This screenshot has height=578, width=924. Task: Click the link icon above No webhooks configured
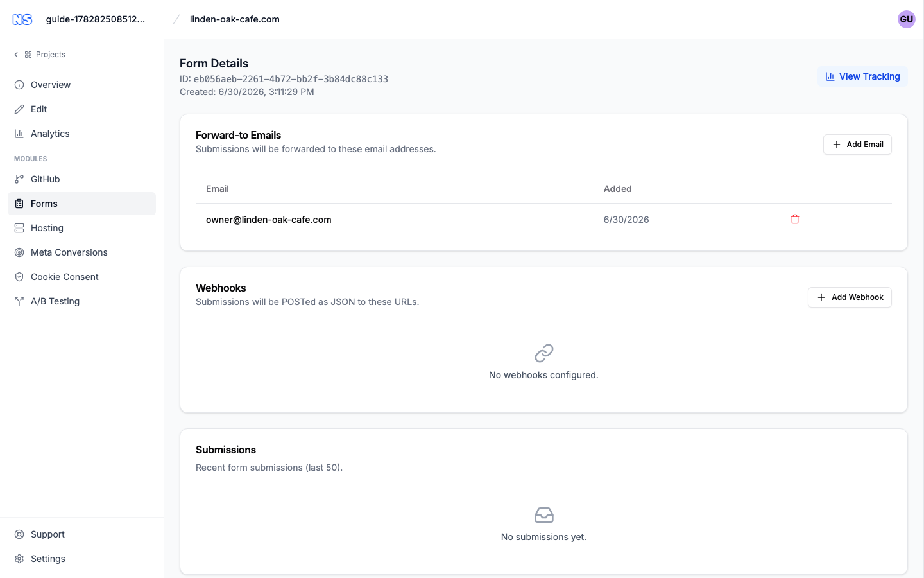[544, 353]
